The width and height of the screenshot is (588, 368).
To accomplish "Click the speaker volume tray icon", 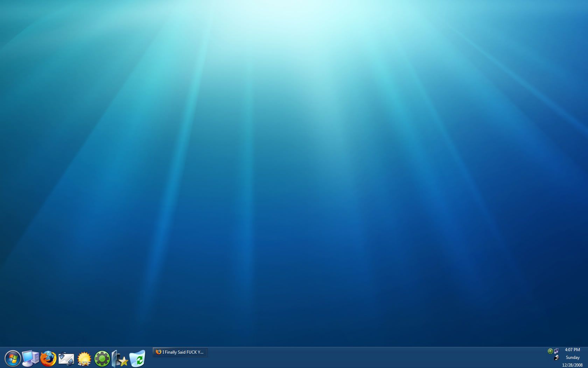I will (x=556, y=358).
